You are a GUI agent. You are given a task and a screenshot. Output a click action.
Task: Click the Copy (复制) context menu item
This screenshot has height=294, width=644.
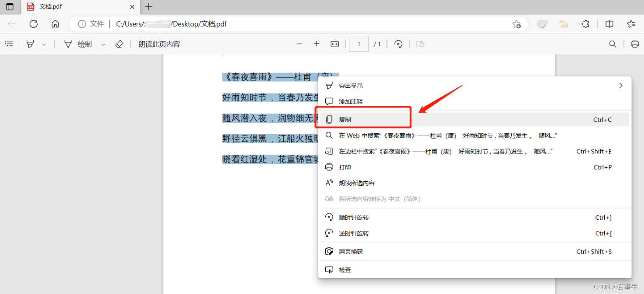coord(345,120)
